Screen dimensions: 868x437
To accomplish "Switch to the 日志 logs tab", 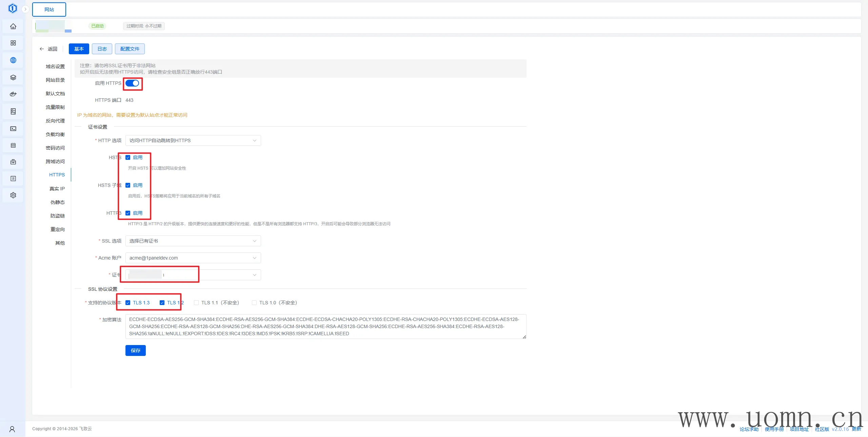I will point(102,49).
